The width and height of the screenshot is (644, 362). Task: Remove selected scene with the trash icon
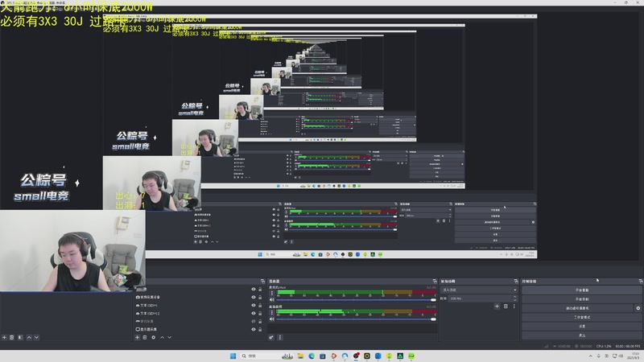pos(12,337)
